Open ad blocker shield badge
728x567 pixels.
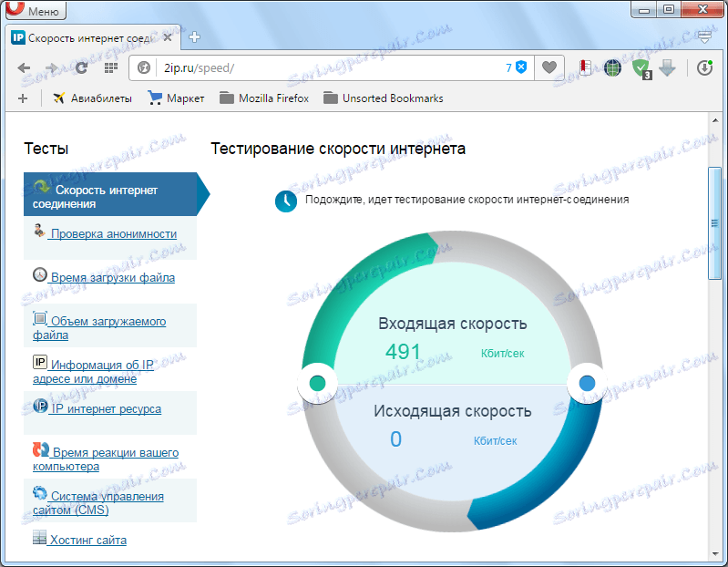(x=517, y=67)
